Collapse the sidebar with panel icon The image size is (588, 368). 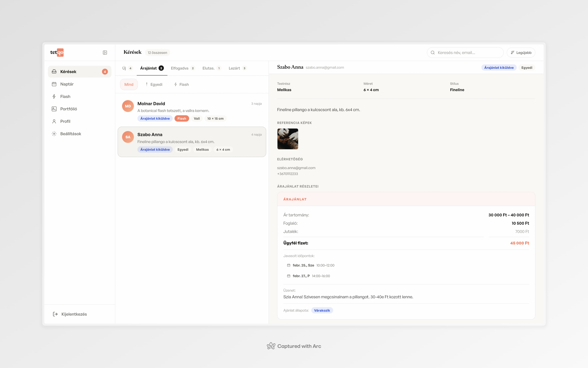click(x=105, y=53)
